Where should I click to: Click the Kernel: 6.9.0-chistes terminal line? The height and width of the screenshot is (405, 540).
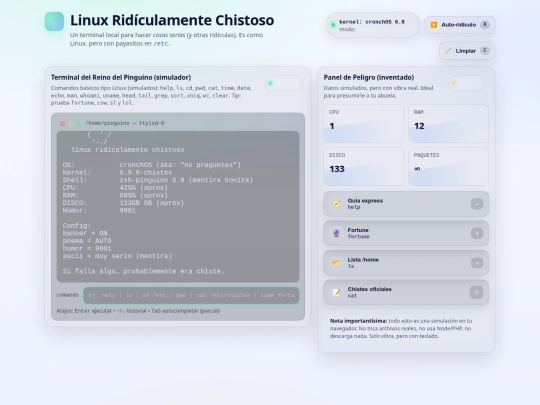pos(117,173)
